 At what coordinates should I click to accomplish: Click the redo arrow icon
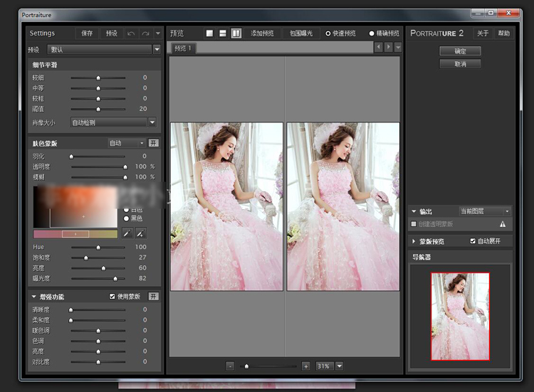pos(145,33)
